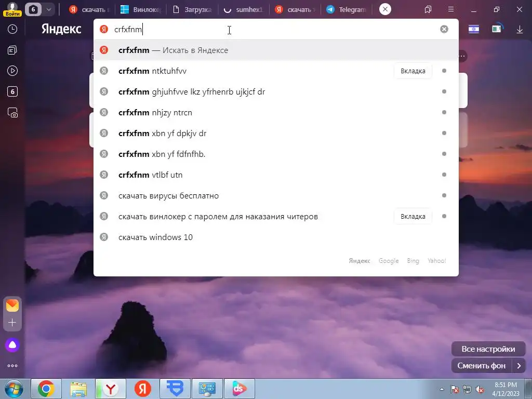Open the browser history clock icon
The image size is (532, 399).
point(12,29)
